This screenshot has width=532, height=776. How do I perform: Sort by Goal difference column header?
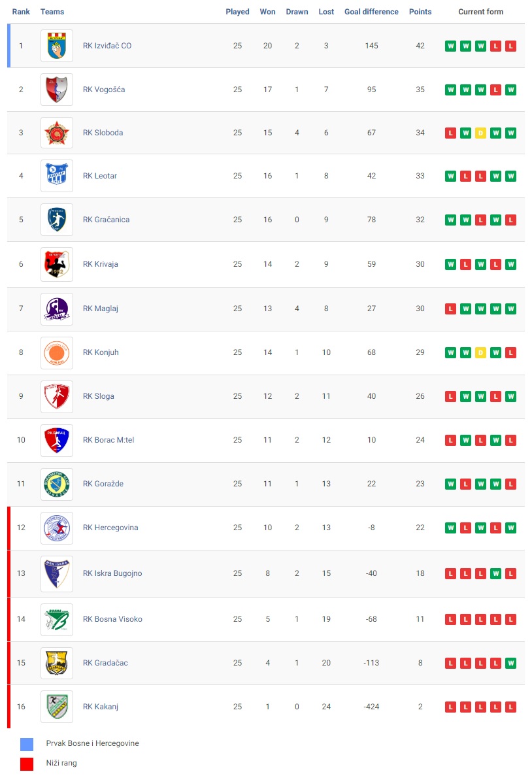coord(371,12)
